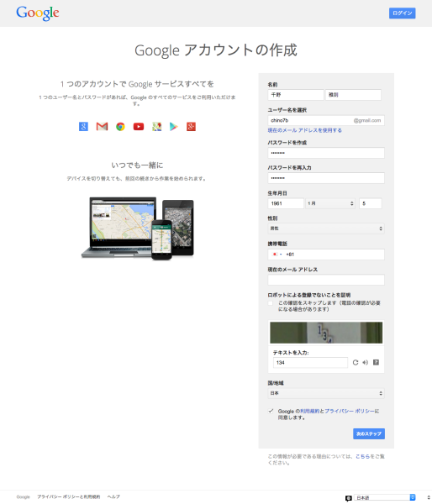Click the 次のステップ button
The width and height of the screenshot is (432, 504).
[369, 433]
